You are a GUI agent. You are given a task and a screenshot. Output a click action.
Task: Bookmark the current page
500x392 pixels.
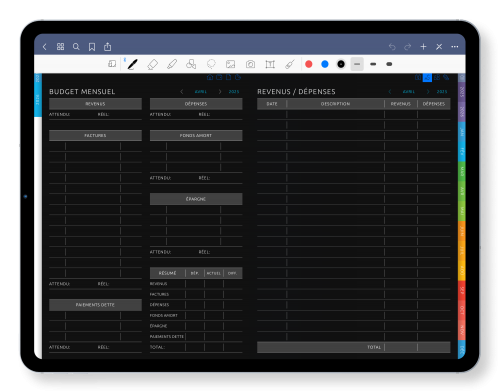92,47
